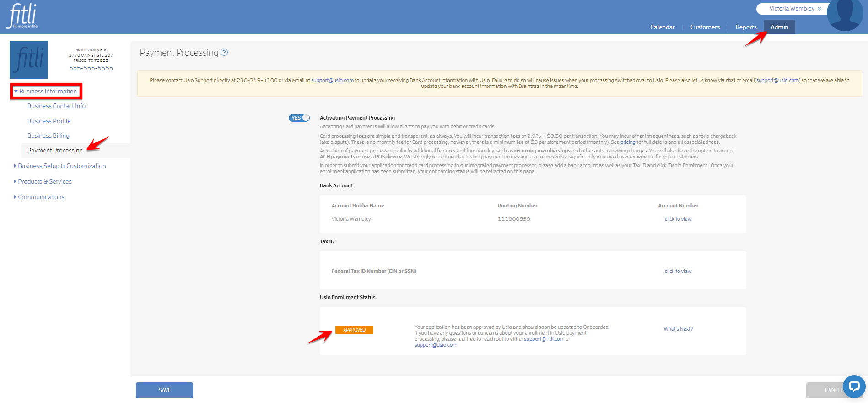The width and height of the screenshot is (868, 403).
Task: Open Business Contact Info page
Action: coord(56,106)
